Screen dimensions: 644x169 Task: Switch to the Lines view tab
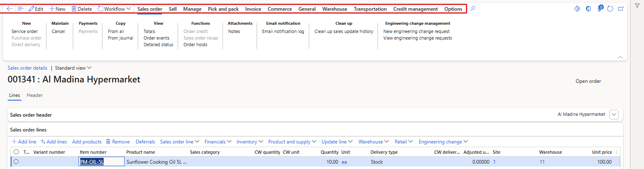coord(14,95)
